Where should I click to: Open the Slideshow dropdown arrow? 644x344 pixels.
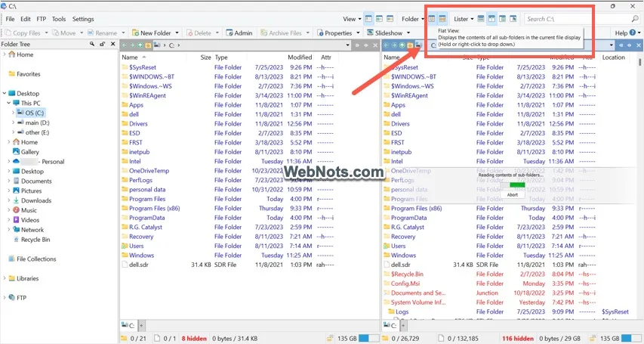(x=408, y=33)
